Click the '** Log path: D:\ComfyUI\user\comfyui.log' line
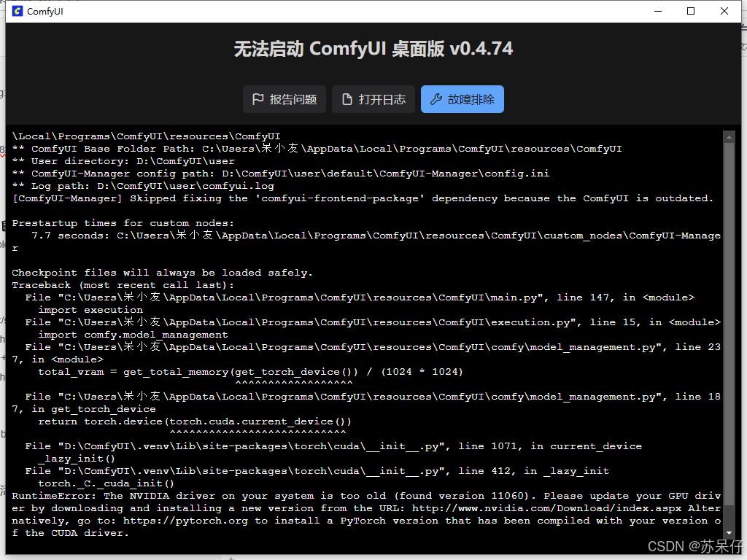Viewport: 747px width, 560px height. [x=143, y=186]
